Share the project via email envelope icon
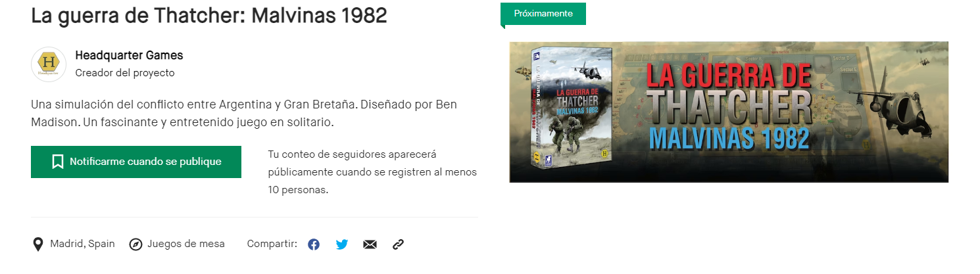 (x=370, y=244)
